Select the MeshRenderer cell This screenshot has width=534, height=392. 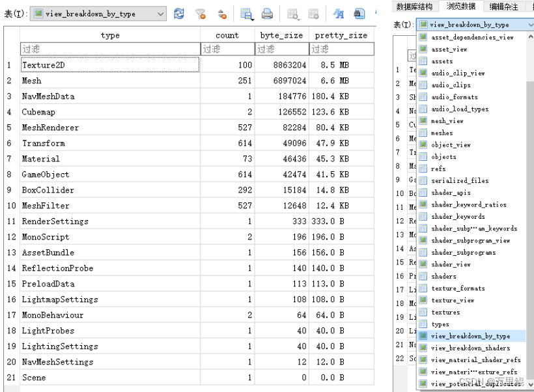pos(110,128)
